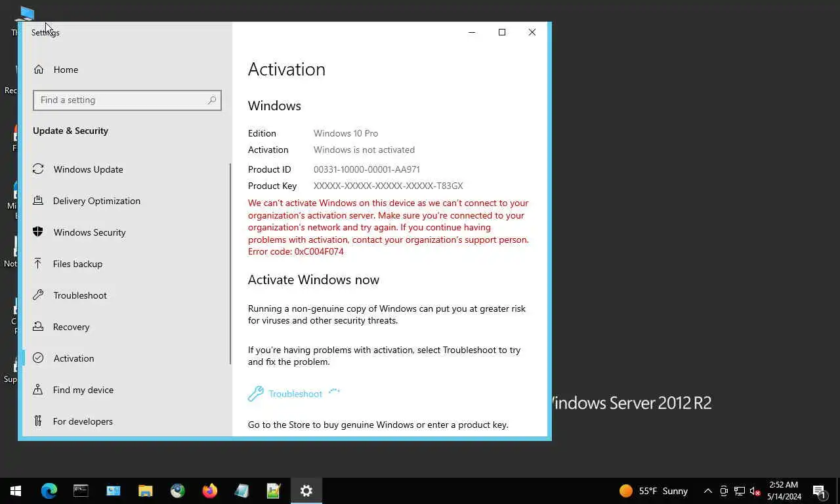The width and height of the screenshot is (840, 504).
Task: Maximize the Settings window
Action: 502,32
